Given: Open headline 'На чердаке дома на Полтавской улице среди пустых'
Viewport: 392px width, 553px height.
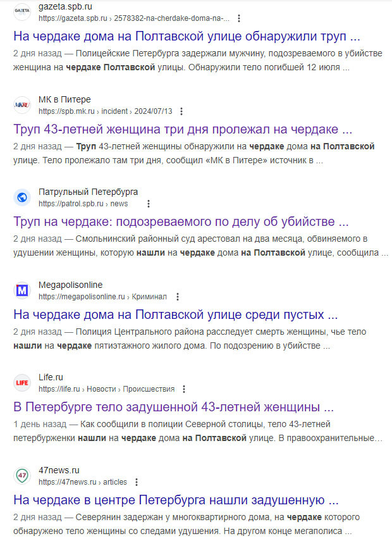Looking at the screenshot, I should (175, 314).
